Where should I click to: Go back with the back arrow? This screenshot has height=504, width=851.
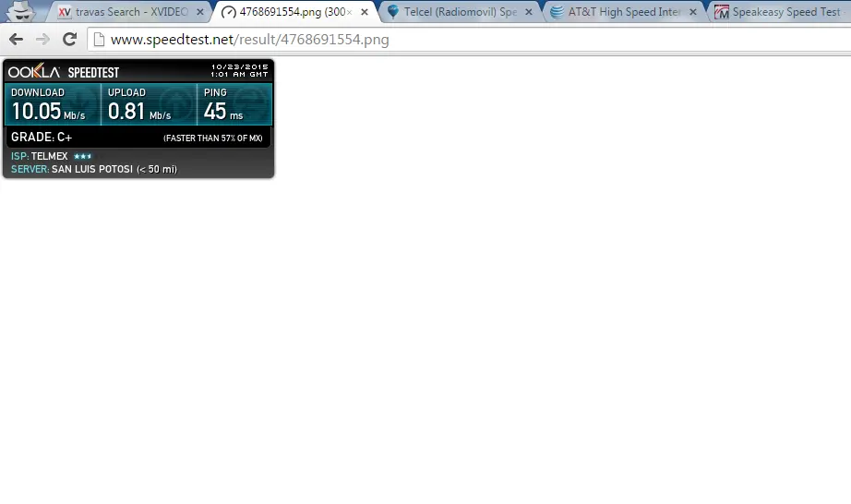tap(17, 39)
